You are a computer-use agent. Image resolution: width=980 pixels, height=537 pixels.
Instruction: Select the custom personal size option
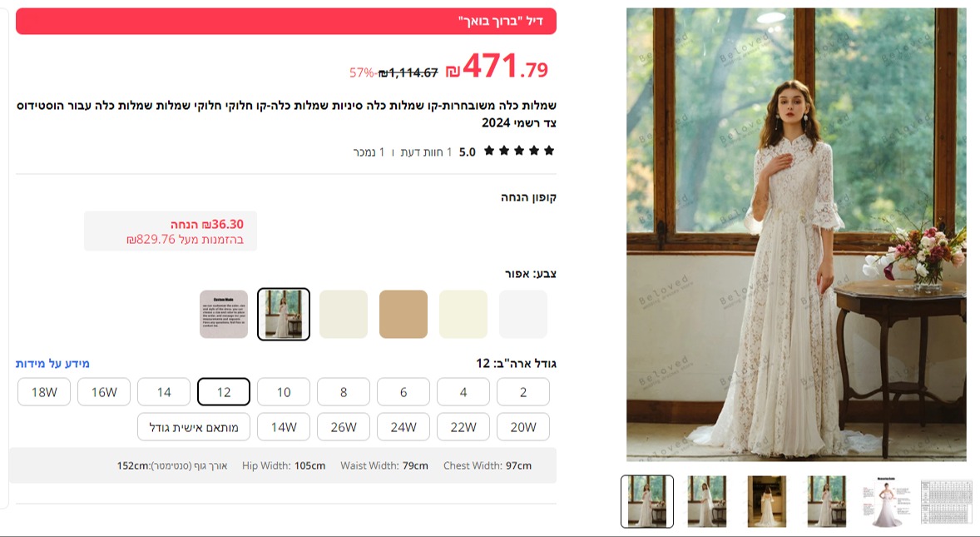coord(194,427)
